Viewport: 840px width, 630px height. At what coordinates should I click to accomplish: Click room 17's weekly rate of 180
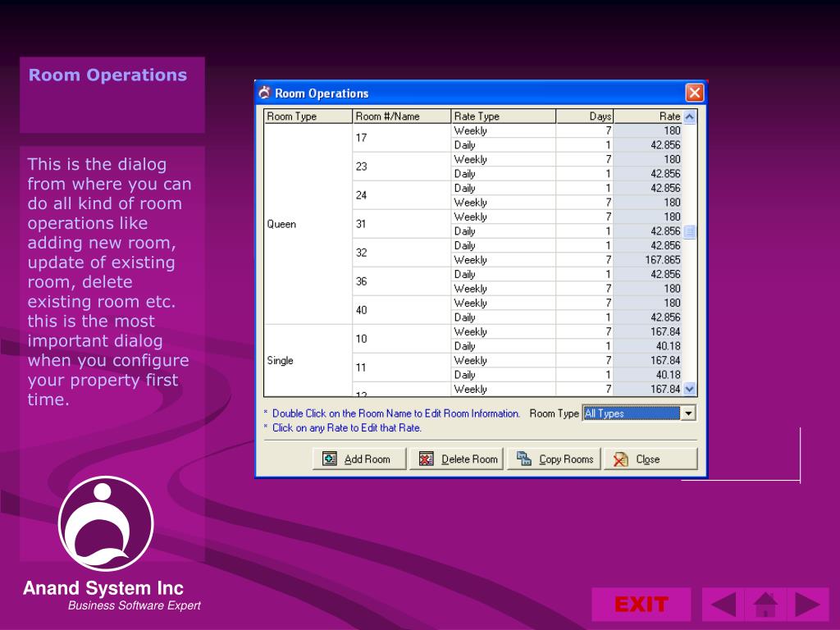[x=648, y=130]
